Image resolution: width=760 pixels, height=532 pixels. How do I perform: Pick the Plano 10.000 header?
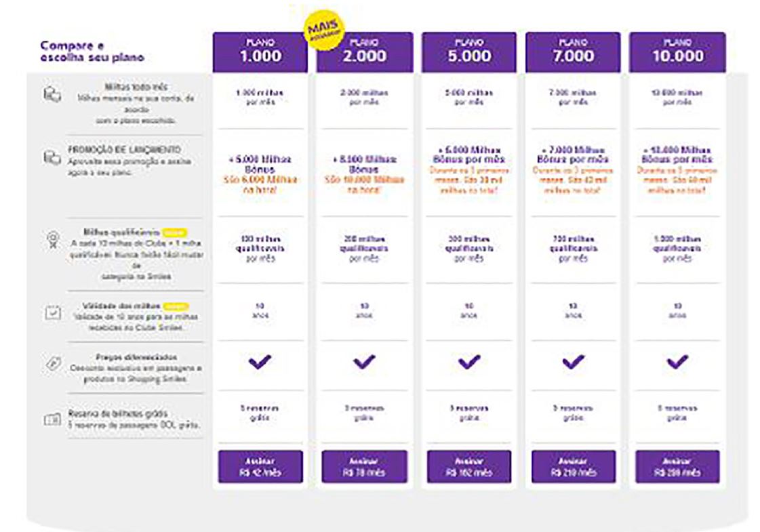point(677,52)
